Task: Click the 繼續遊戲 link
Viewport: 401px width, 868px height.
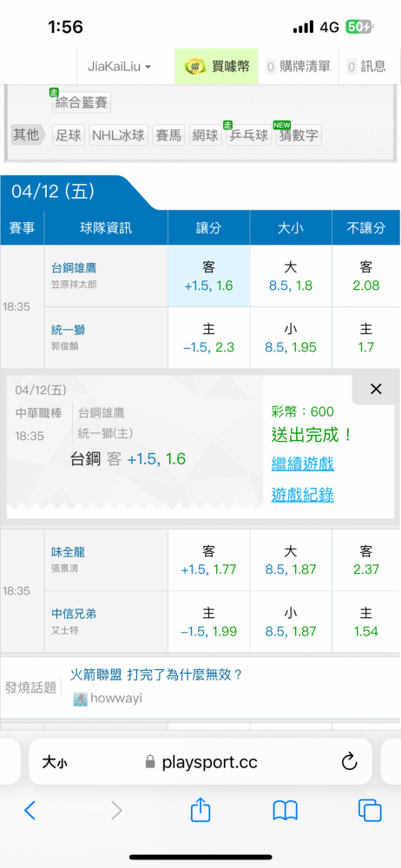Action: point(302,464)
